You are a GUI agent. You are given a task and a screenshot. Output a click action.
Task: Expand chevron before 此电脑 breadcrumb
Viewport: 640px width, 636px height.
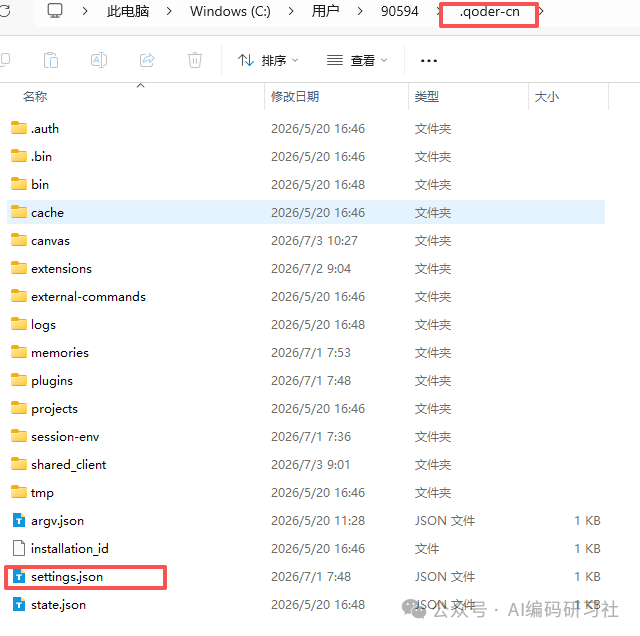pyautogui.click(x=84, y=11)
